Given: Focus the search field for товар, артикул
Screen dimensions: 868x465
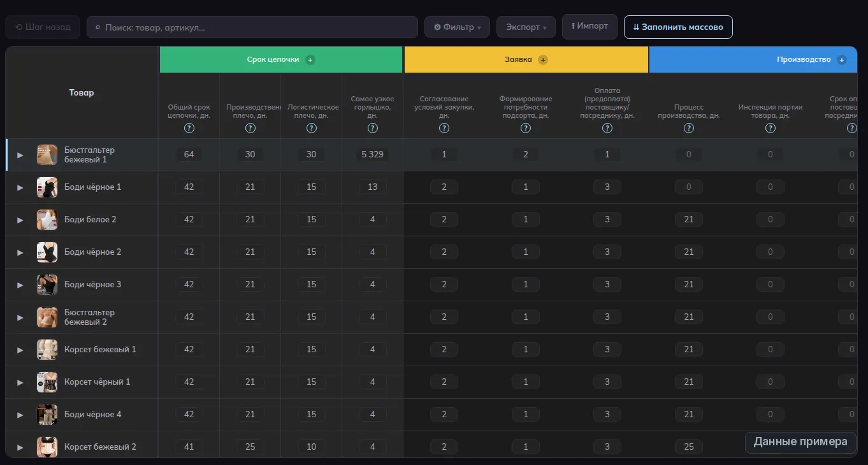Looking at the screenshot, I should click(252, 27).
